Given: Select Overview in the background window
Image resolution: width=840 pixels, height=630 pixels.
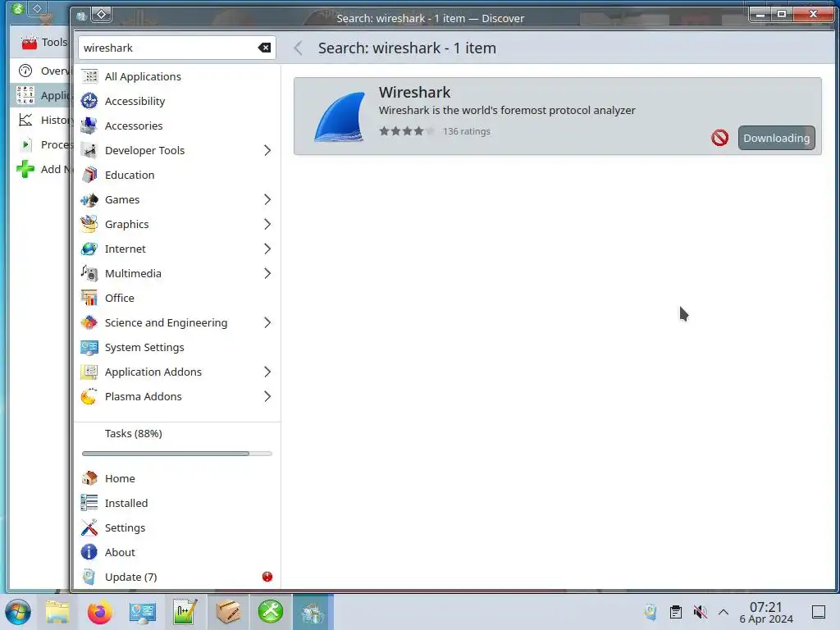Looking at the screenshot, I should (40, 71).
